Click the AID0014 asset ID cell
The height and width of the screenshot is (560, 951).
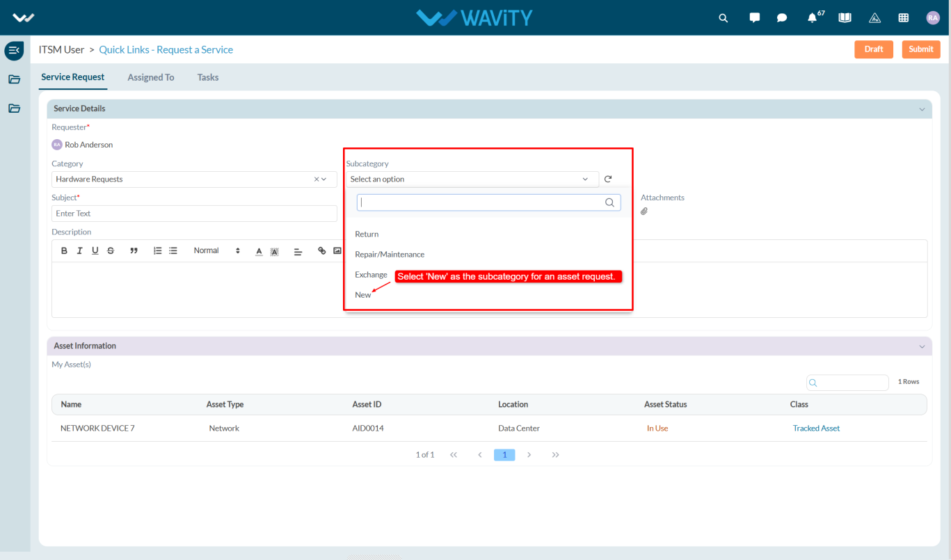click(x=368, y=429)
